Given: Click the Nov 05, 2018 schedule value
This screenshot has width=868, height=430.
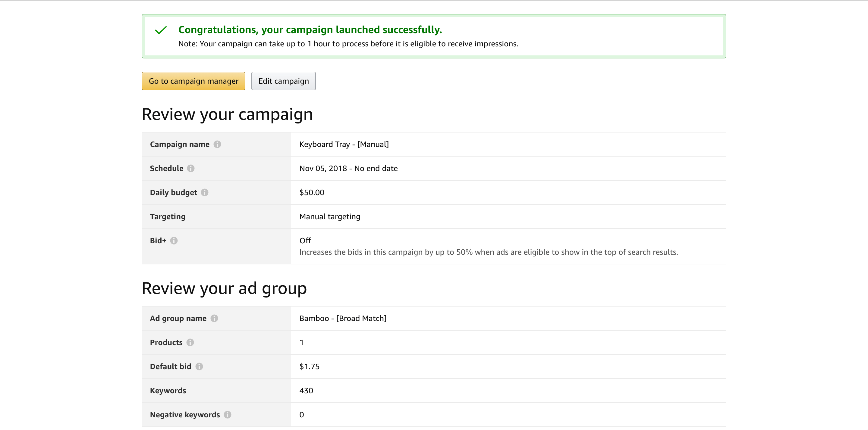Looking at the screenshot, I should 348,168.
